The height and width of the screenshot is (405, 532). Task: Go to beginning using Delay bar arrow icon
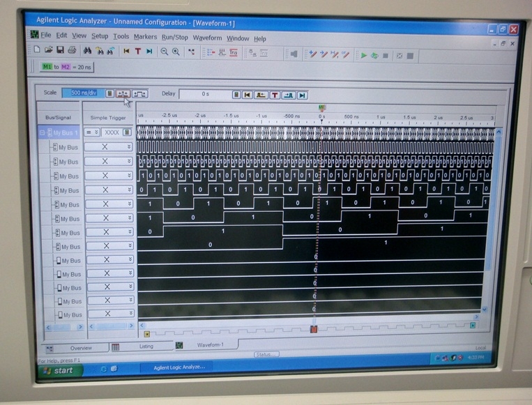coord(247,95)
